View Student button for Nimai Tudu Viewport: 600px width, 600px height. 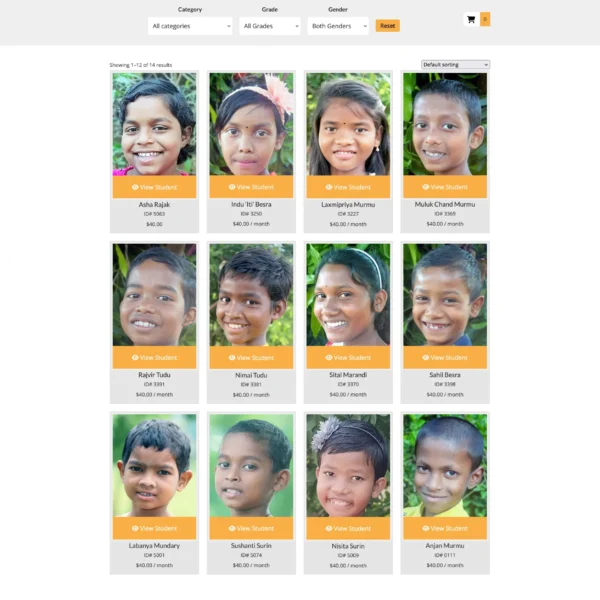(x=251, y=357)
